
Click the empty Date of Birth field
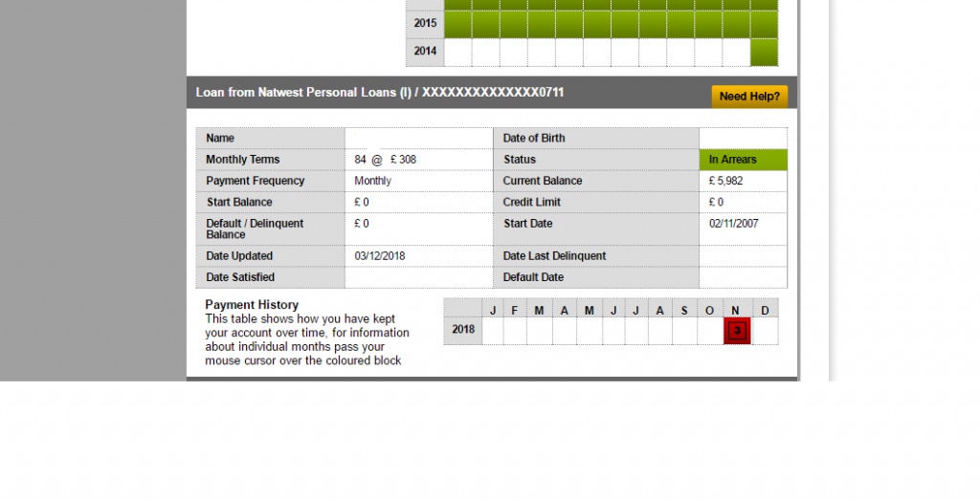(743, 139)
